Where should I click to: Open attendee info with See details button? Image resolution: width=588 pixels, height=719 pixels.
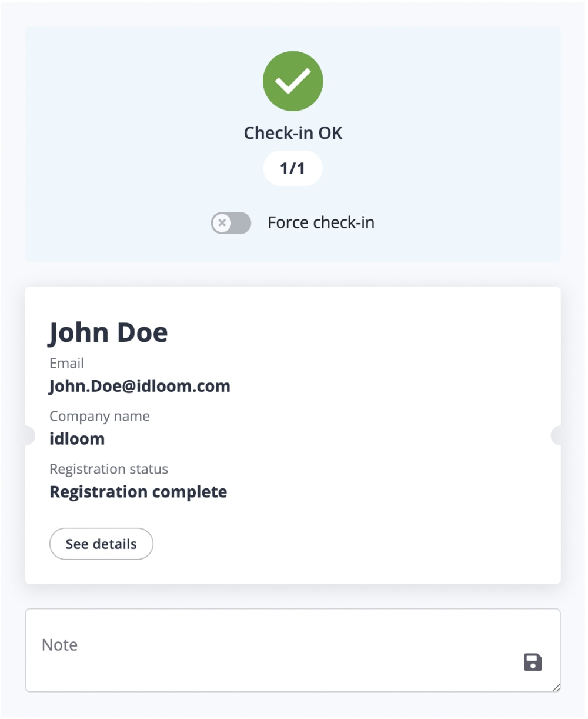(101, 544)
